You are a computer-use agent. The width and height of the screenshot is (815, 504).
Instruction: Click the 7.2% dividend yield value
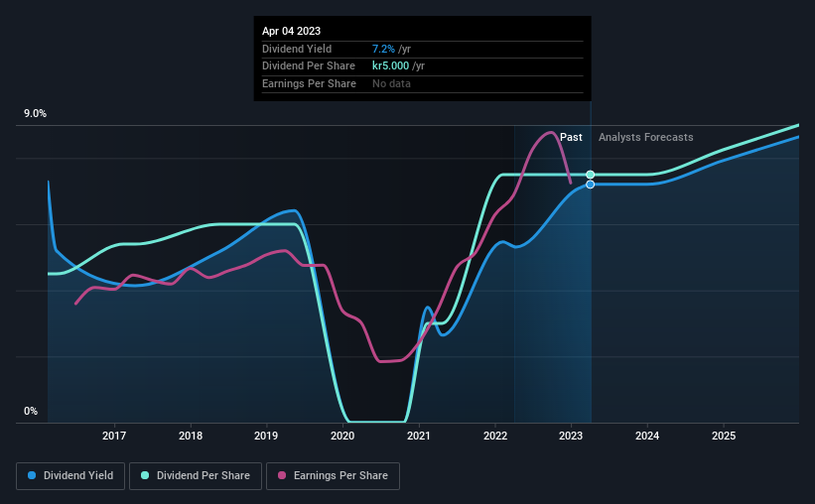[383, 49]
